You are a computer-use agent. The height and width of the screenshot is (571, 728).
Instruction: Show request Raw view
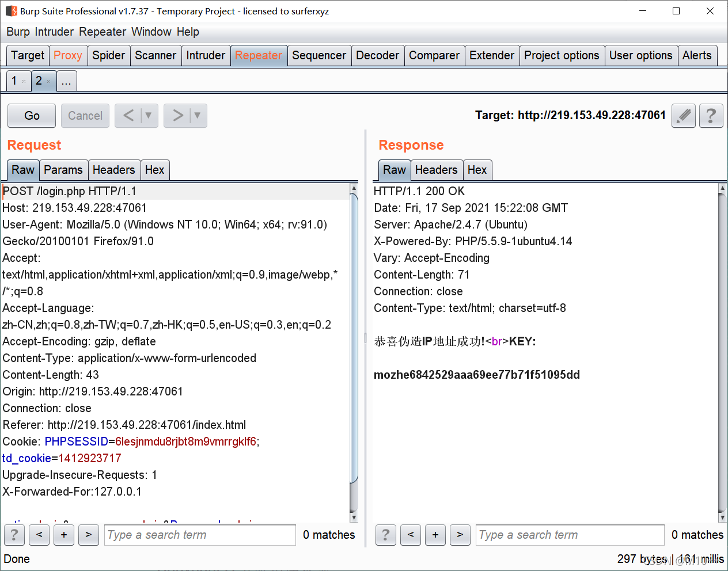[23, 170]
